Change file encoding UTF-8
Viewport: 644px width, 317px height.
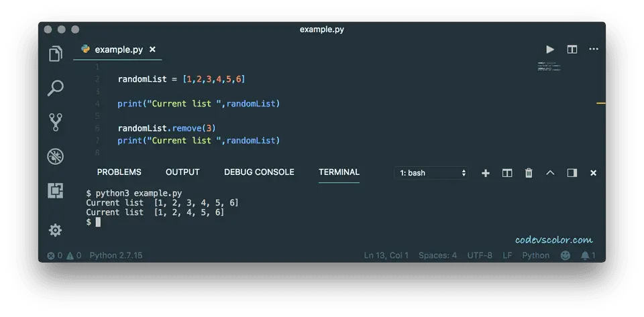[480, 255]
